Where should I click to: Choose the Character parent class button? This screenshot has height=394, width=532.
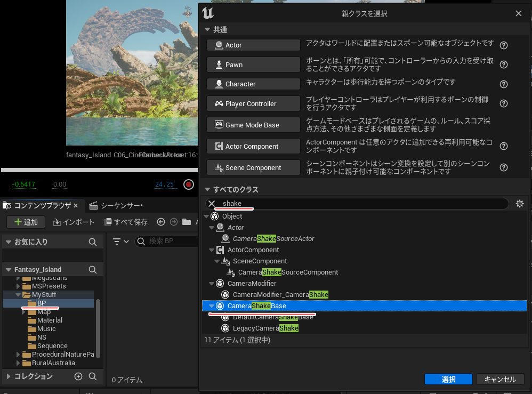click(253, 84)
